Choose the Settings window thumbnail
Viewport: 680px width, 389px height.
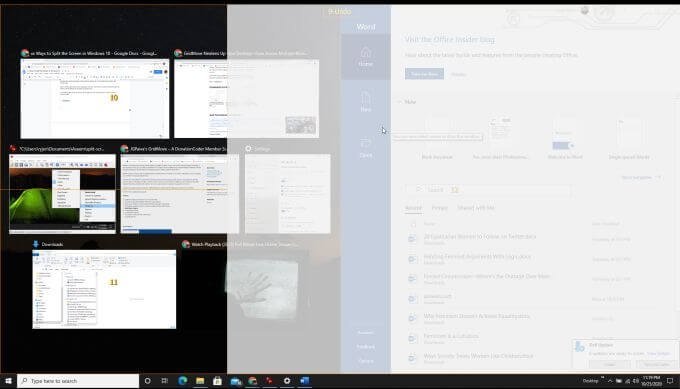[288, 193]
